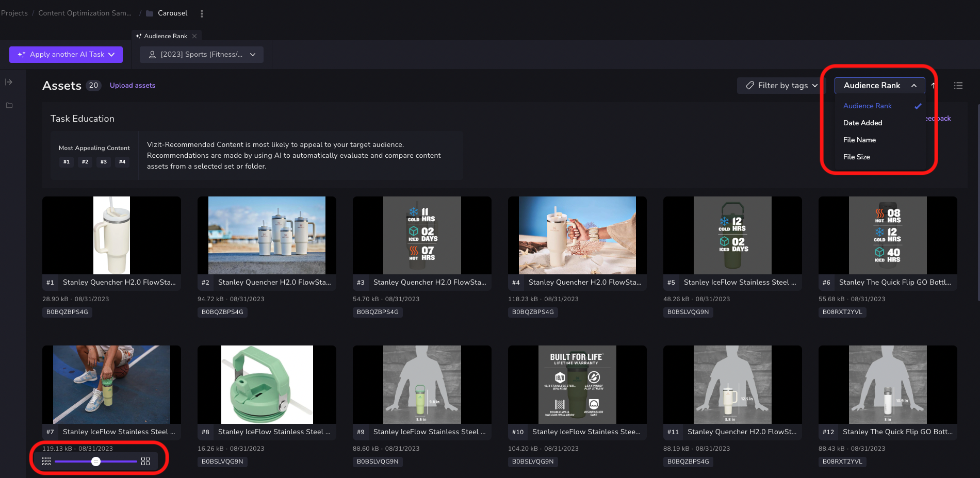This screenshot has width=980, height=478.
Task: Click the Carousel folder icon in breadcrumb
Action: (x=150, y=13)
